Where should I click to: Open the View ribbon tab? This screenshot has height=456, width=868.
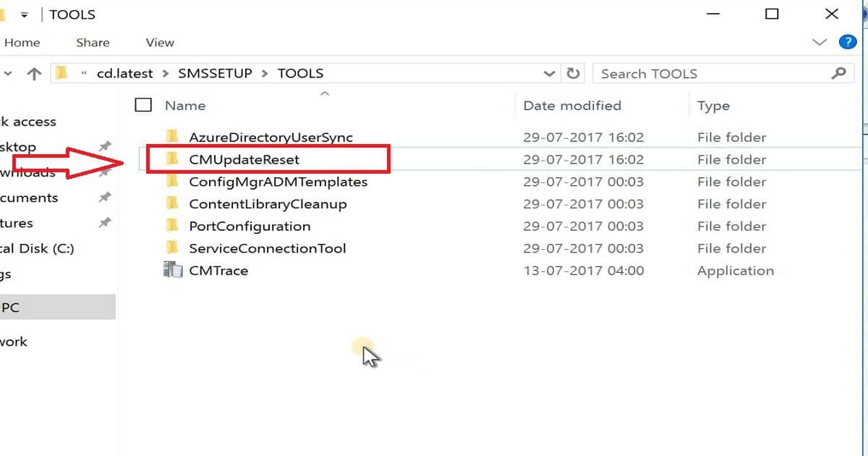(x=160, y=43)
